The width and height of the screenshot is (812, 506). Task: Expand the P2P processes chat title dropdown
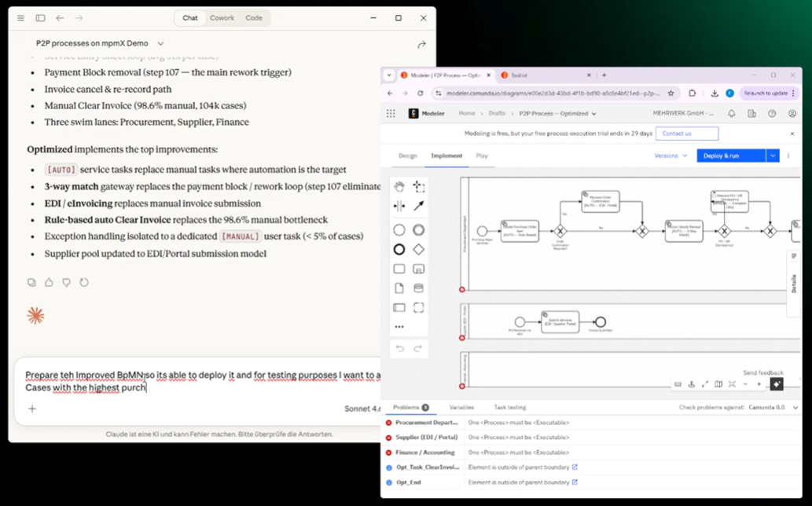click(160, 43)
